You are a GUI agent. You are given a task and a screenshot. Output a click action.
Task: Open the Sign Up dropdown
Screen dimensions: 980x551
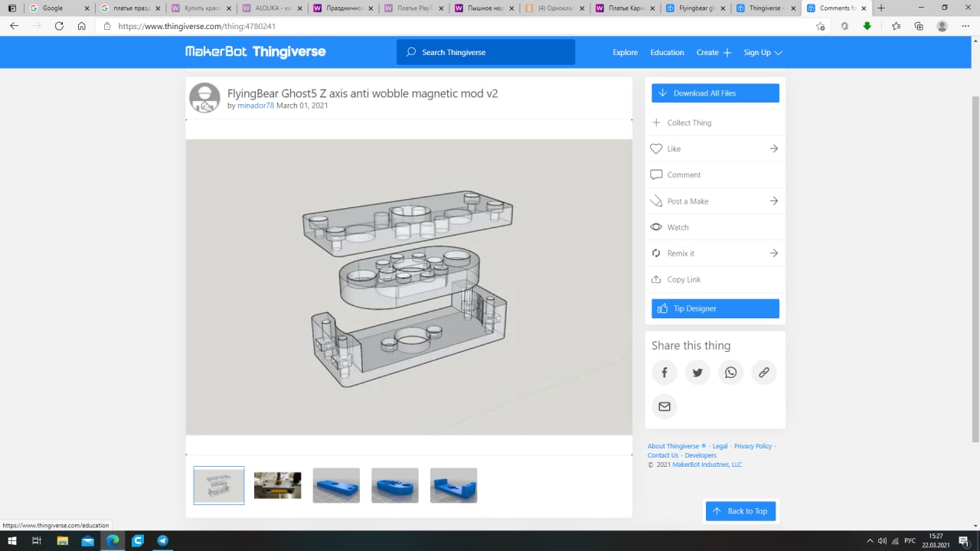763,53
